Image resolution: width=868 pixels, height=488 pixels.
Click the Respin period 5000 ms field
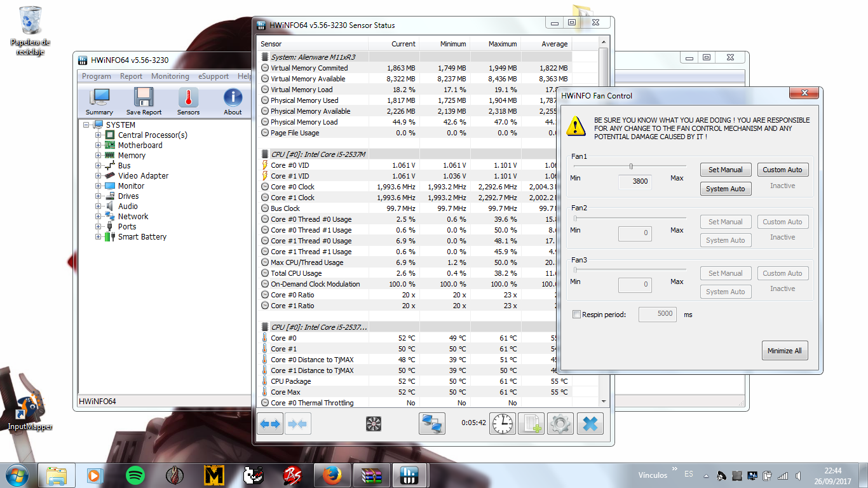pyautogui.click(x=658, y=314)
